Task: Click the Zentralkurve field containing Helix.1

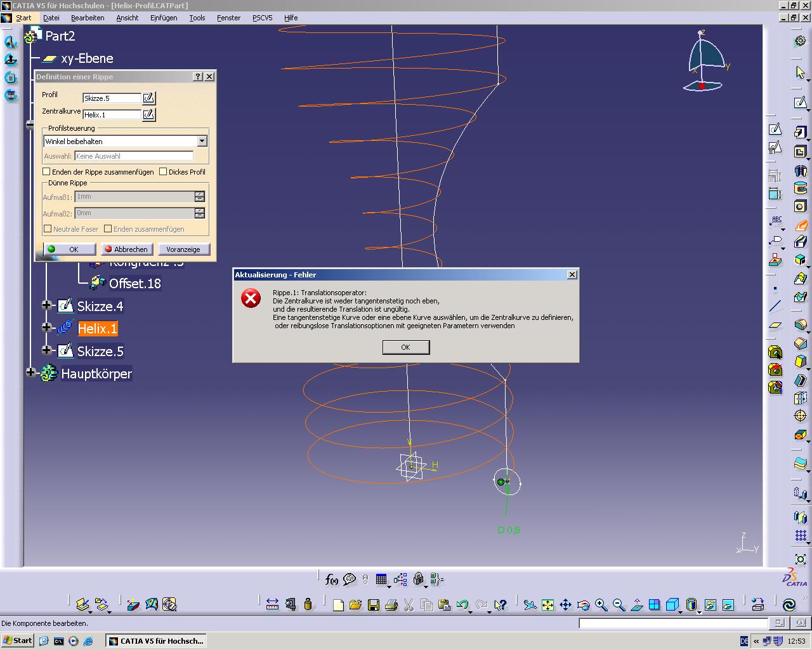Action: 112,115
